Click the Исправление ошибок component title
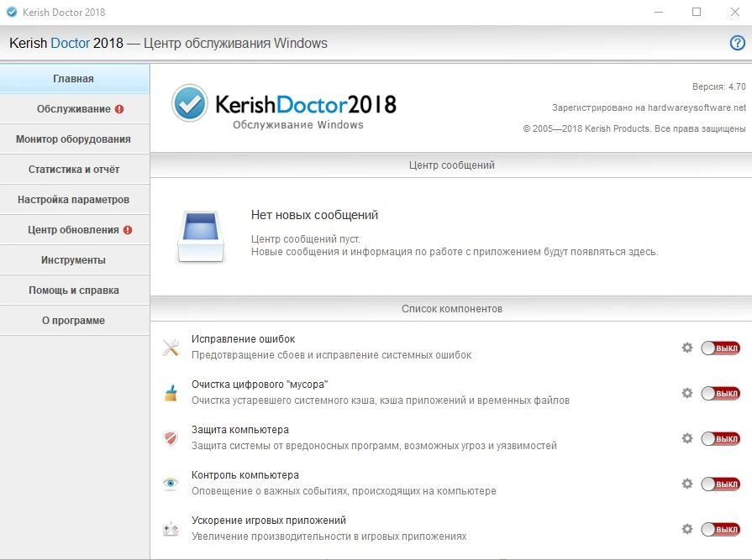 coord(243,339)
